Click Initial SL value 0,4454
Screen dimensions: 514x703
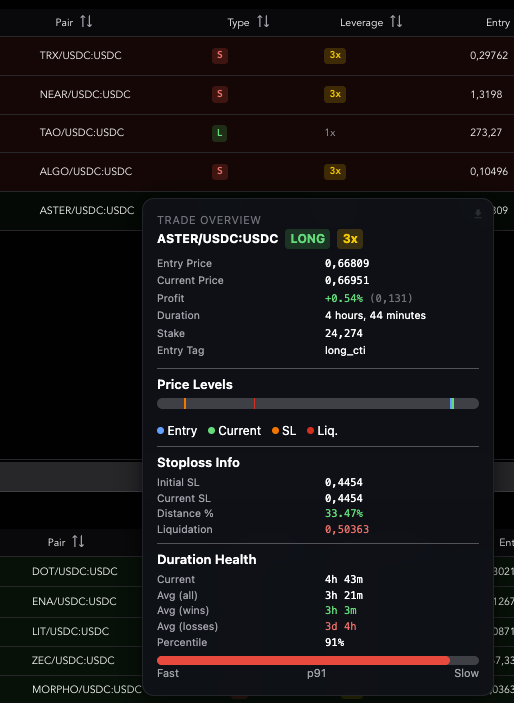pyautogui.click(x=344, y=482)
